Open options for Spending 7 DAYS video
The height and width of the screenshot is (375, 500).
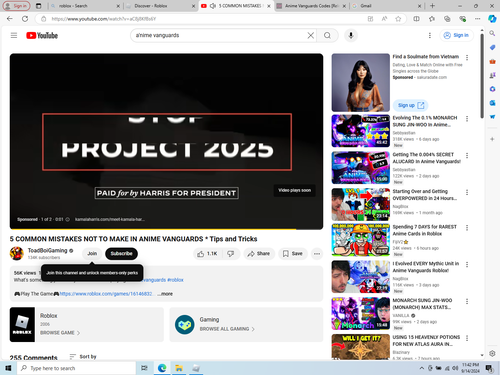[x=467, y=228]
